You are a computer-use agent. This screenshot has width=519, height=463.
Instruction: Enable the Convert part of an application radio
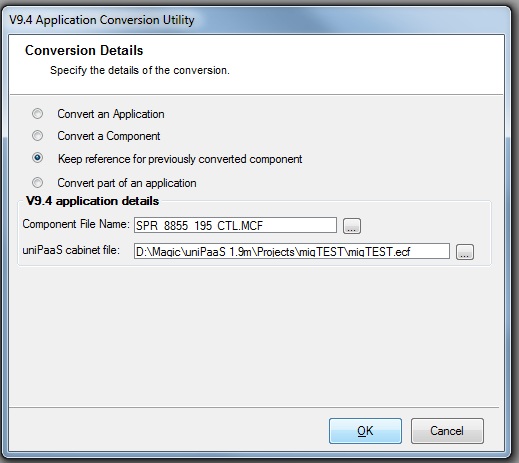point(37,182)
